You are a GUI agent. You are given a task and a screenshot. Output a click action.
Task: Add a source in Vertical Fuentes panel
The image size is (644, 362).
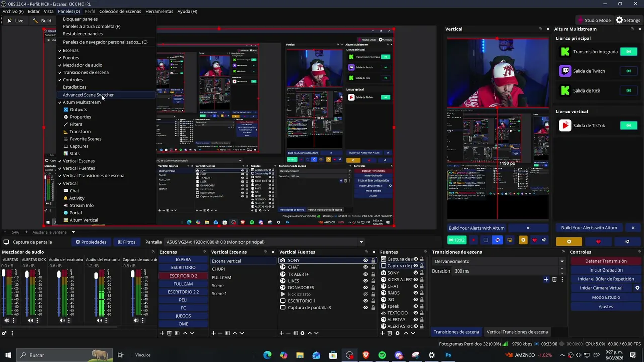[x=281, y=333]
